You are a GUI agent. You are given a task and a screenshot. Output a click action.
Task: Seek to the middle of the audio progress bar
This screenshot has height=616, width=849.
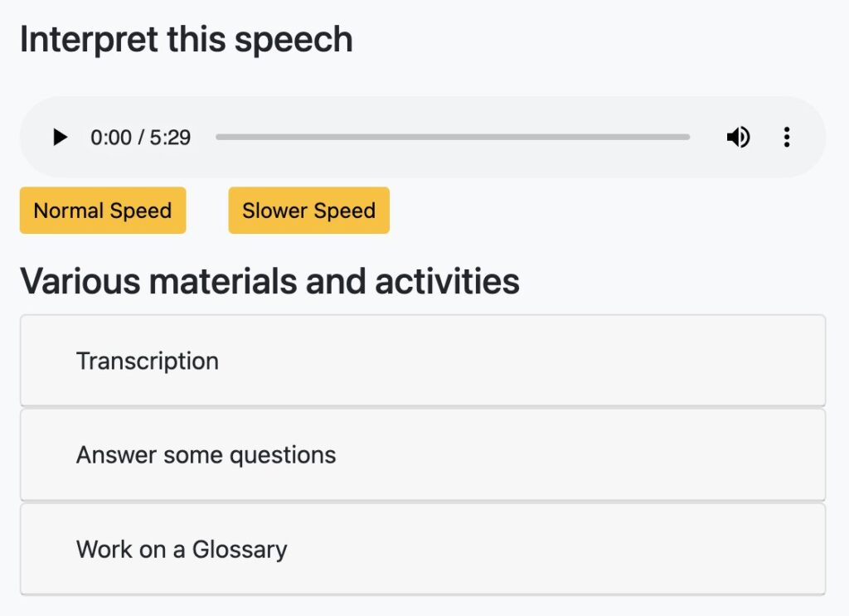[x=453, y=138]
